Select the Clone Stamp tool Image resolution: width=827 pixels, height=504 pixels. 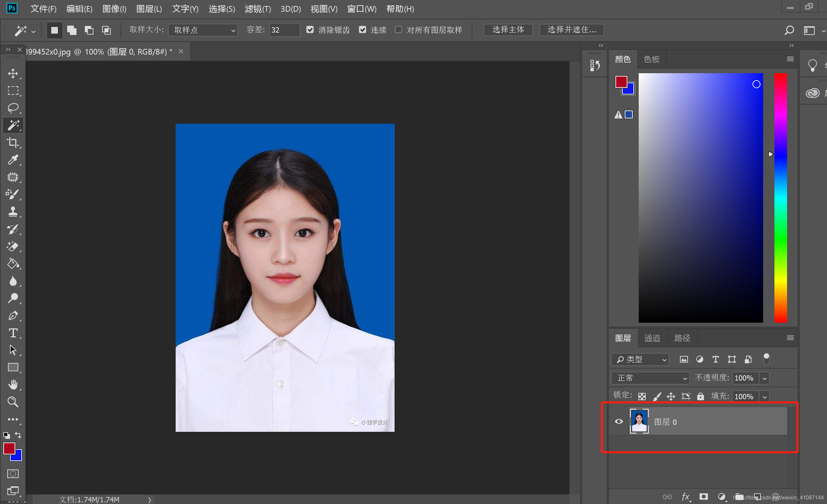coord(13,212)
